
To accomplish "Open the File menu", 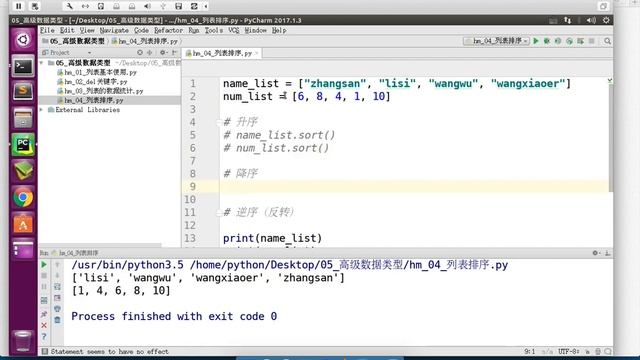I will [x=47, y=31].
